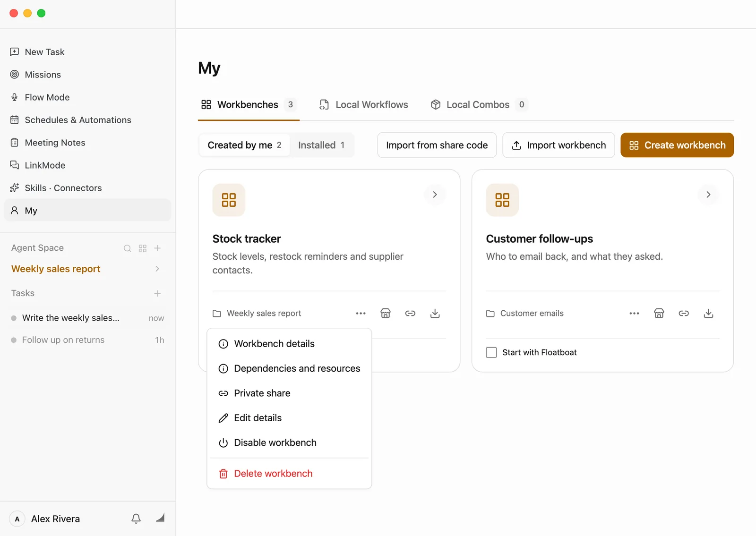The width and height of the screenshot is (756, 536).
Task: Open the three-dots menu on Customer follow-ups card
Action: 634,313
